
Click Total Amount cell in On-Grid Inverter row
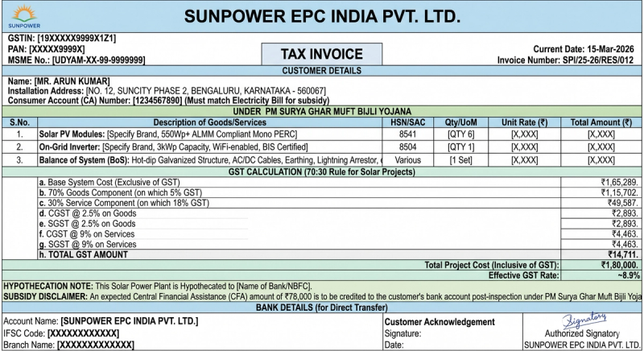(x=601, y=147)
